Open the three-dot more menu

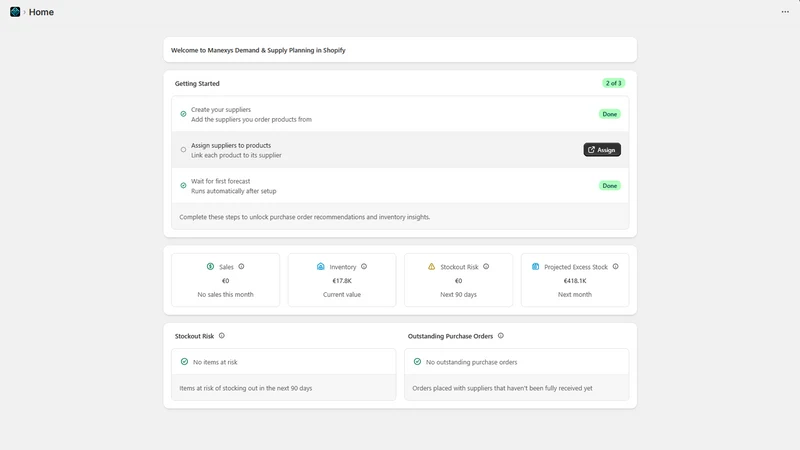(785, 12)
